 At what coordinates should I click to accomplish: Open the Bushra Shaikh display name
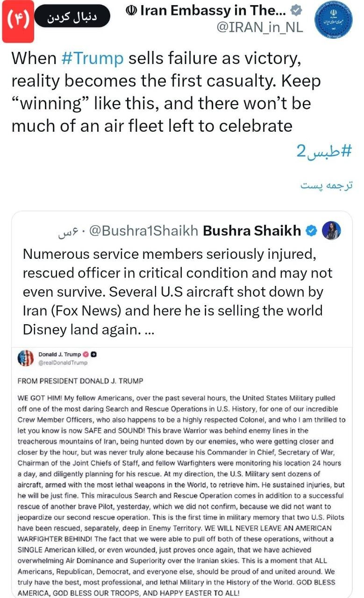252,231
